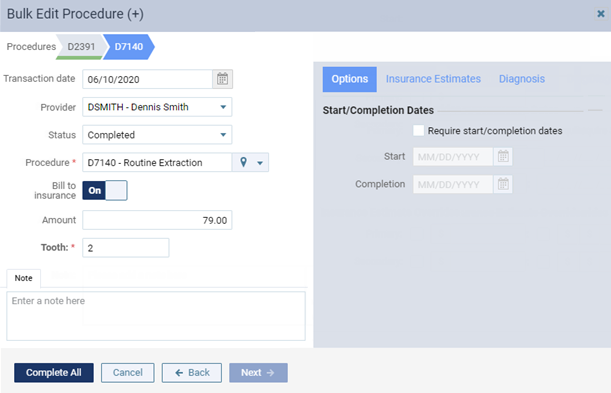611x393 pixels.
Task: Toggle the Bill to insurance switch
Action: click(105, 190)
